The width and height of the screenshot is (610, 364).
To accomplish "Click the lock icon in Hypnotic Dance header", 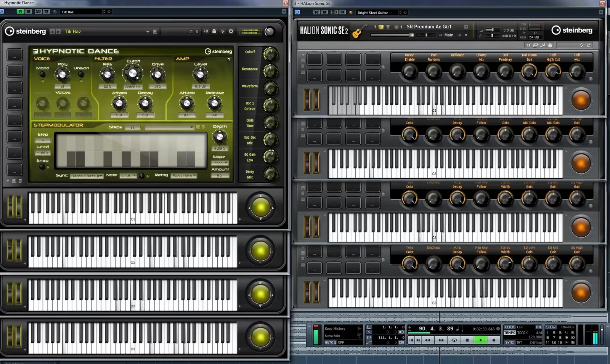I will tap(214, 31).
